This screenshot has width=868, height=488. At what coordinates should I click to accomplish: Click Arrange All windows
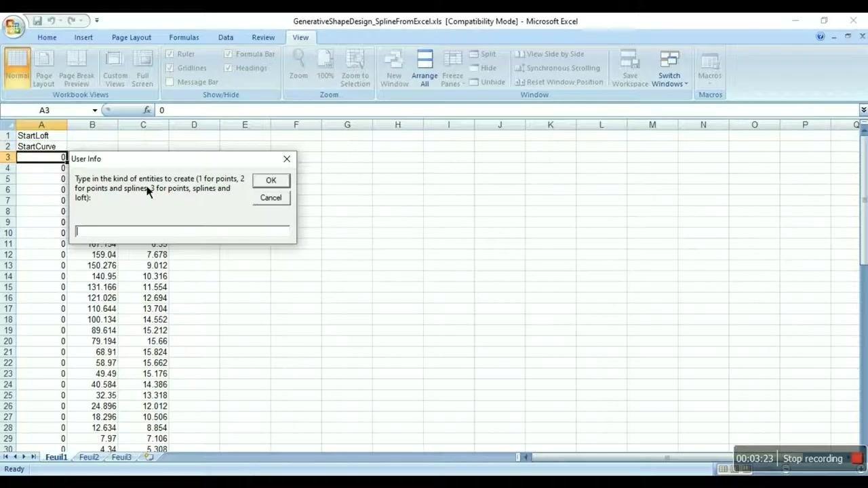pos(425,68)
